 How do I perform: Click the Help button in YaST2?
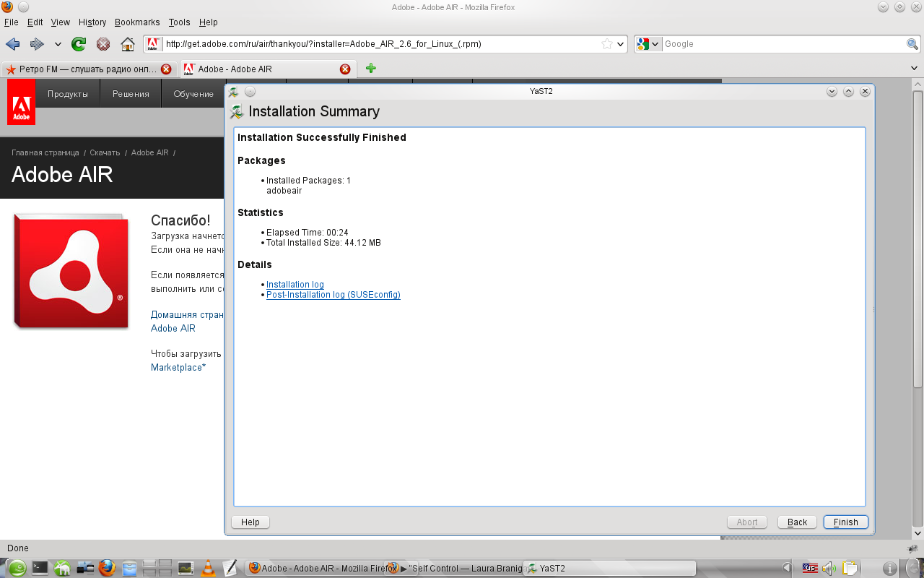[250, 522]
